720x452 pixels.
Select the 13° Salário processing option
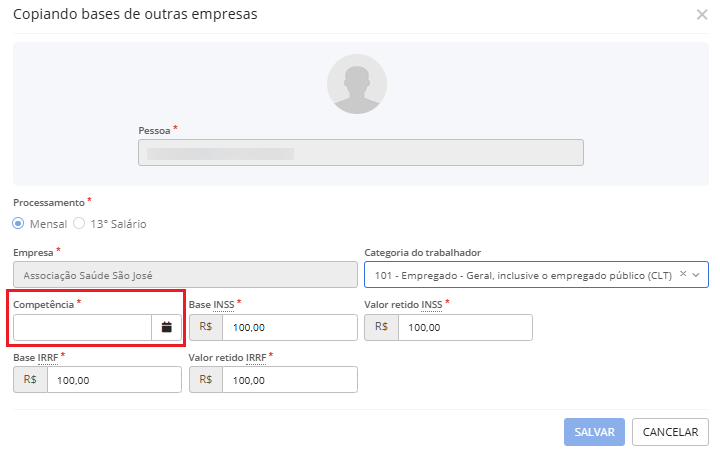click(80, 223)
